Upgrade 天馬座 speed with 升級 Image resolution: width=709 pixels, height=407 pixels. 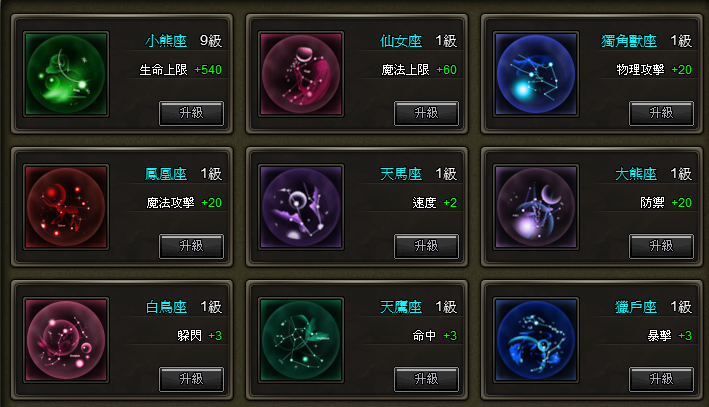point(426,246)
